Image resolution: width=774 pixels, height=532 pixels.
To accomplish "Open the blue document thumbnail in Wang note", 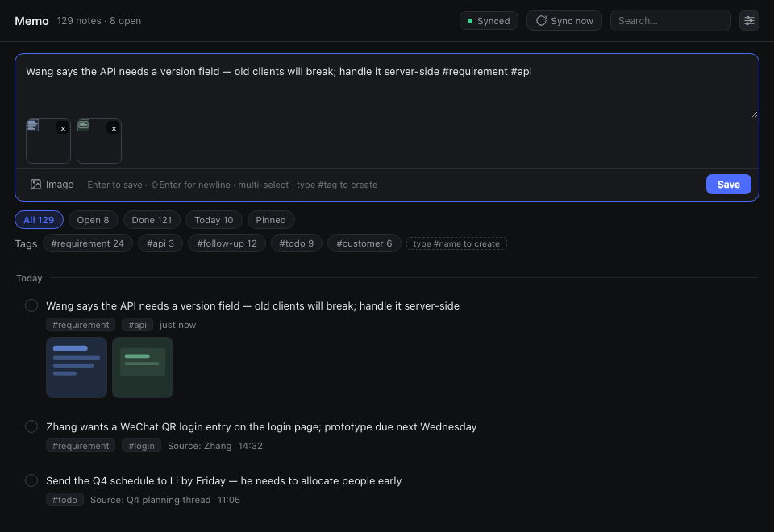I will pos(77,368).
